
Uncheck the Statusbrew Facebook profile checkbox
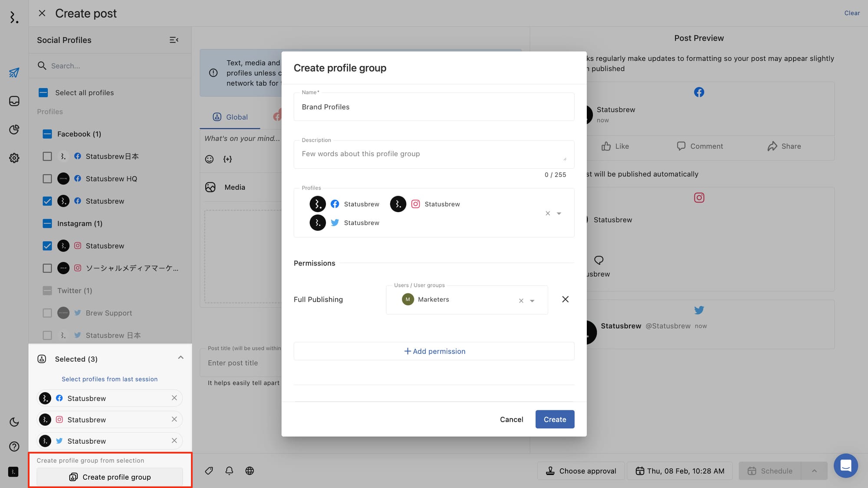[47, 201]
